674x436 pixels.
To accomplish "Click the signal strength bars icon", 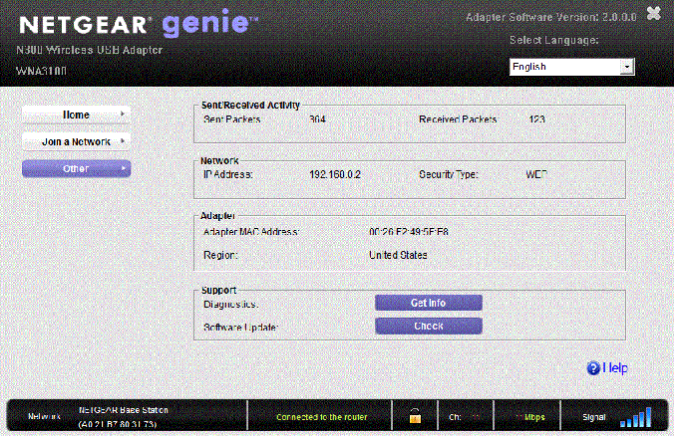I will pyautogui.click(x=636, y=417).
